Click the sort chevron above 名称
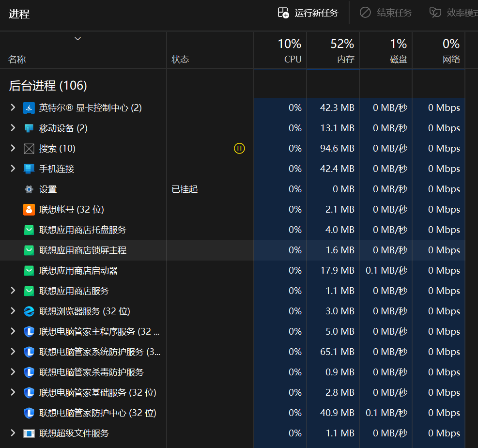This screenshot has width=478, height=448. (78, 39)
